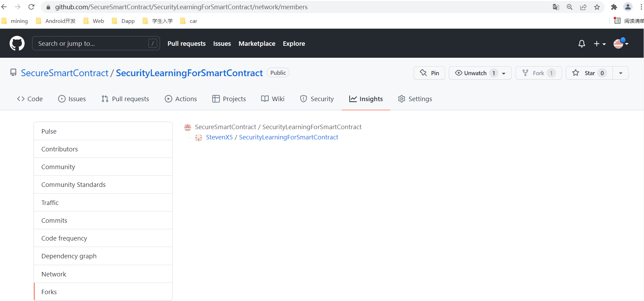Image resolution: width=644 pixels, height=301 pixels.
Task: Open the SecurityLearningForSmartContract repo title link
Action: 189,73
